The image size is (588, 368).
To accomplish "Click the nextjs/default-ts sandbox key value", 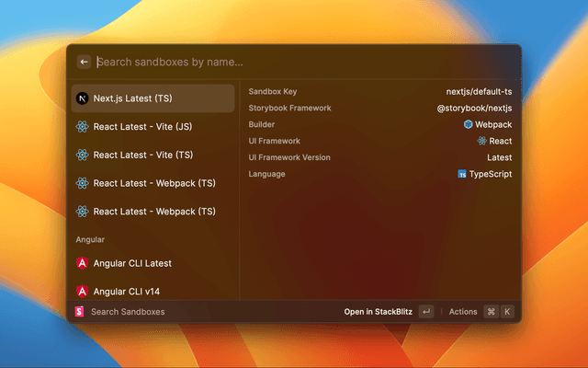I will (x=479, y=91).
